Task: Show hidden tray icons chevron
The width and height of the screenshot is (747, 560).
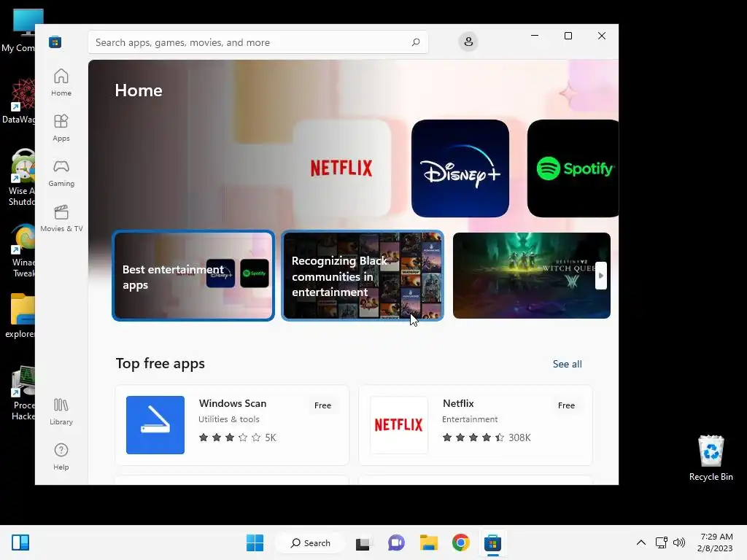Action: (641, 542)
